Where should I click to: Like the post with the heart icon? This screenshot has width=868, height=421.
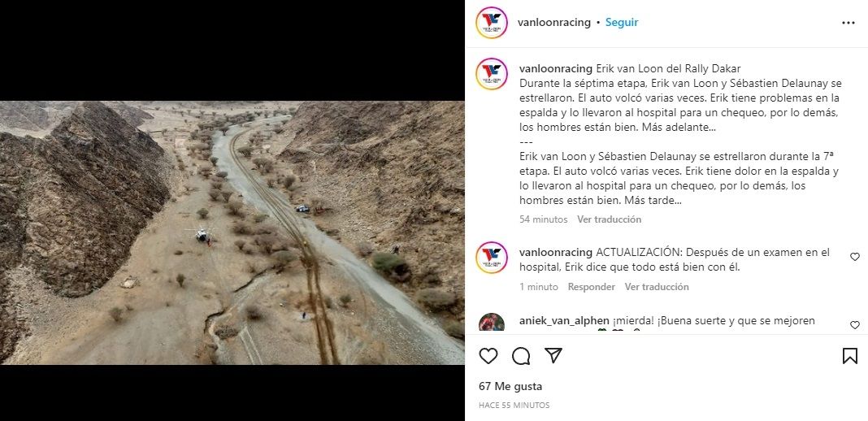pyautogui.click(x=488, y=356)
